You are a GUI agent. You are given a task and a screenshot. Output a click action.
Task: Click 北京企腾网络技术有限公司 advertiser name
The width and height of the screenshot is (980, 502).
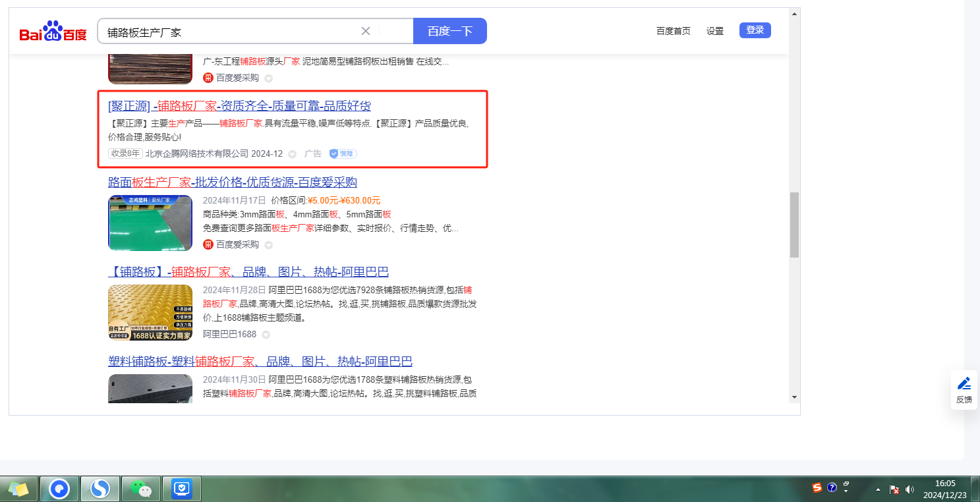[x=197, y=153]
